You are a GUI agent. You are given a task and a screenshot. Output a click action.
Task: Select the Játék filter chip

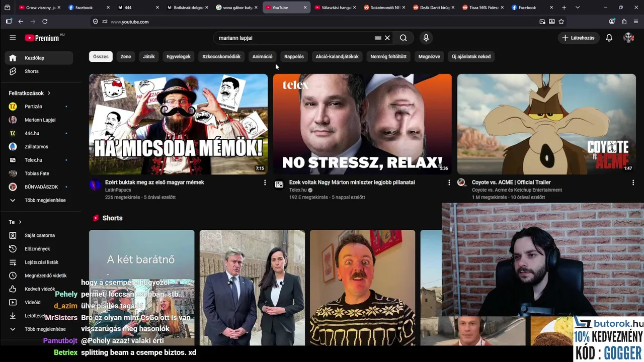tap(149, 56)
